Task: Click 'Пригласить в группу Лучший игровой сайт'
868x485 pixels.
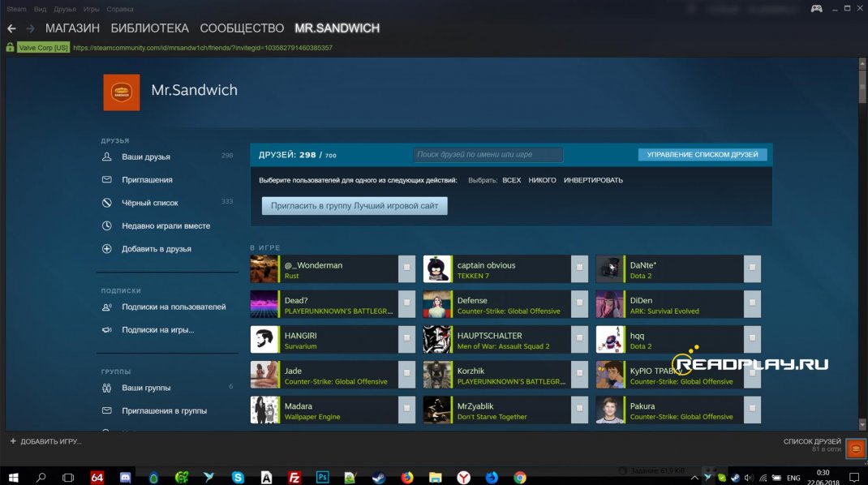Action: coord(355,206)
